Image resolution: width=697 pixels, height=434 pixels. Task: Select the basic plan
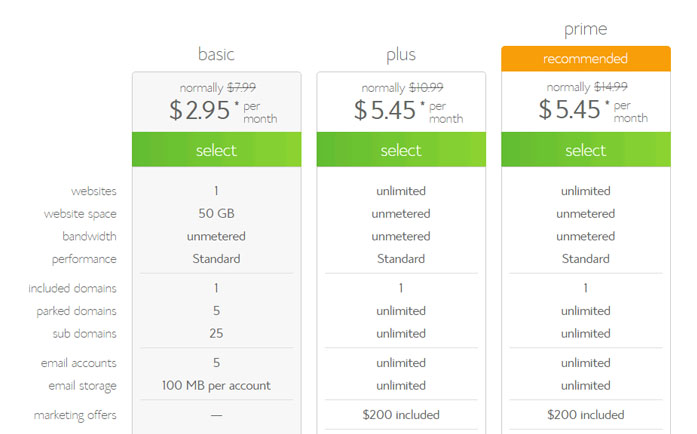point(216,149)
